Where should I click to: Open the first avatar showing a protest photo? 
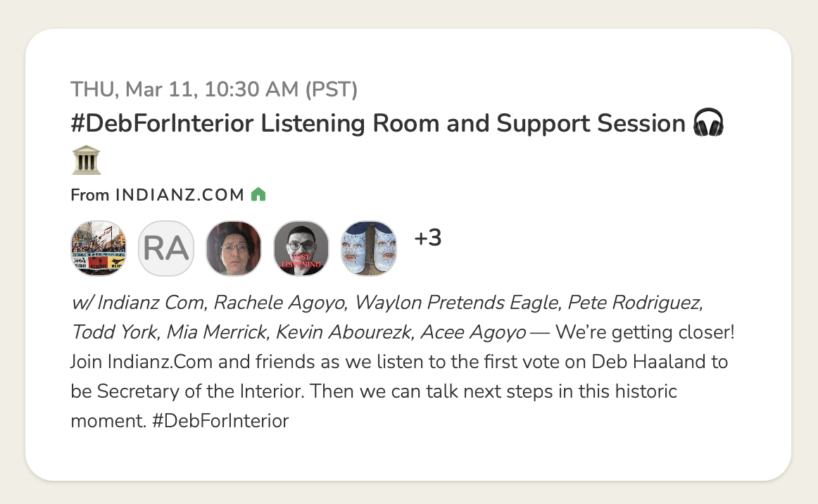pos(99,248)
